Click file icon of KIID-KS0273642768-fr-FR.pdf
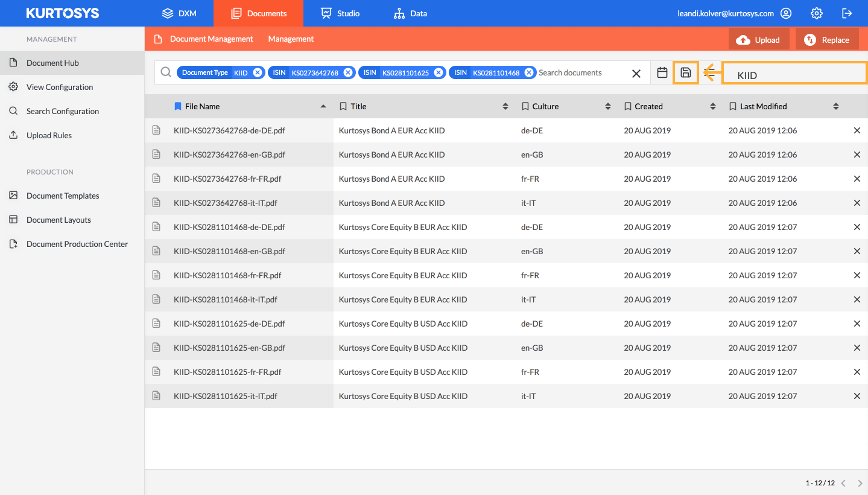868x495 pixels. [156, 179]
